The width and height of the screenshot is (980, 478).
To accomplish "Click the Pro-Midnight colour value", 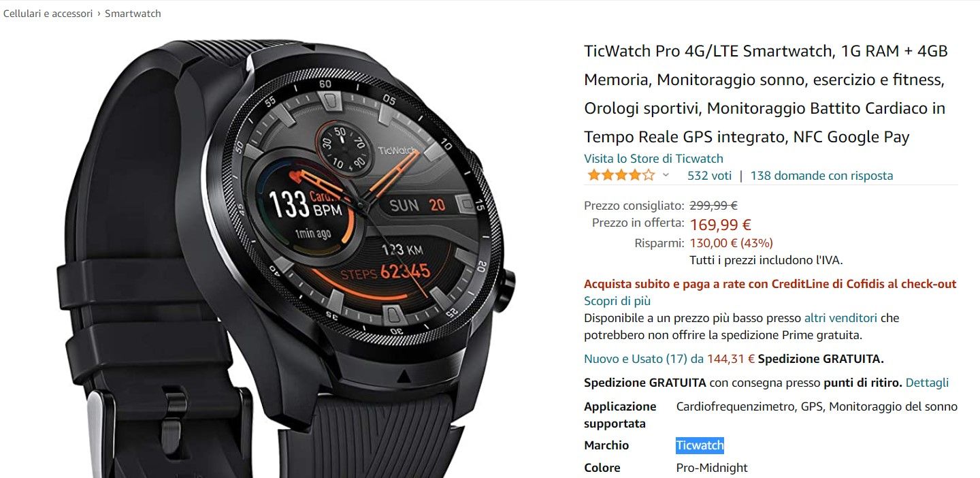I will click(x=712, y=468).
